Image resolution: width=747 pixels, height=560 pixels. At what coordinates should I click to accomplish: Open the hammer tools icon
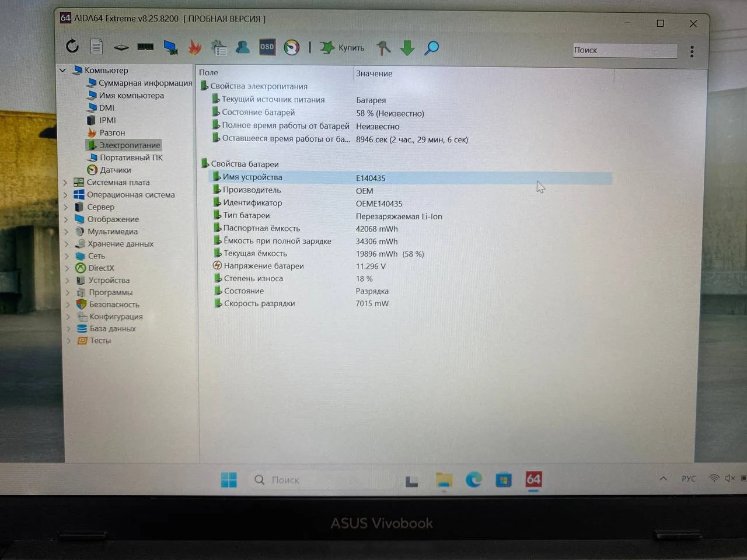click(383, 48)
